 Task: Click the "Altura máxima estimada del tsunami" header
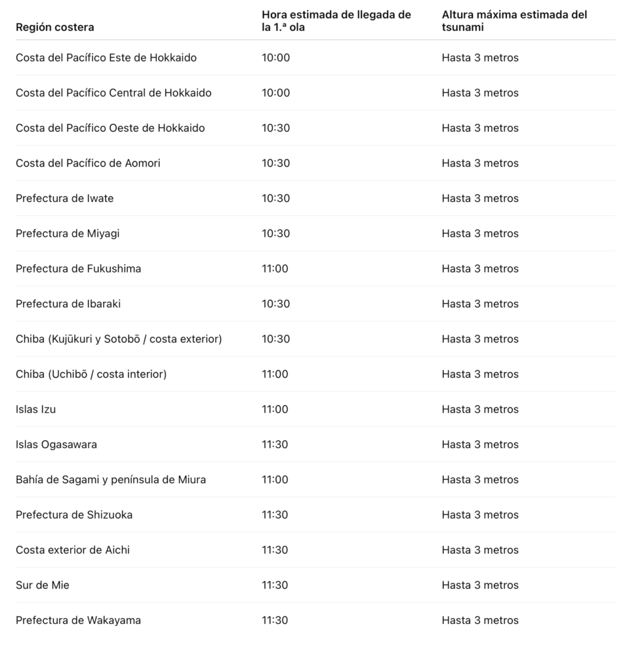click(x=514, y=20)
